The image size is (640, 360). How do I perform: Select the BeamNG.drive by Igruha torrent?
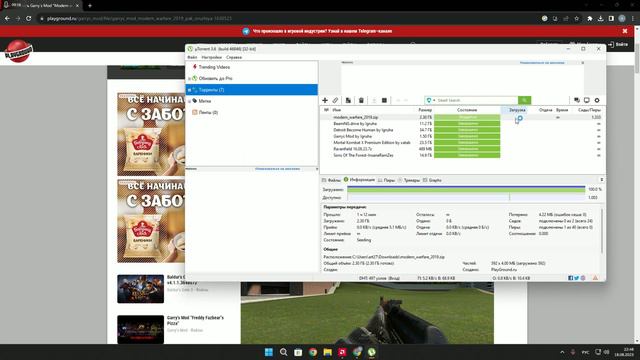click(461, 124)
